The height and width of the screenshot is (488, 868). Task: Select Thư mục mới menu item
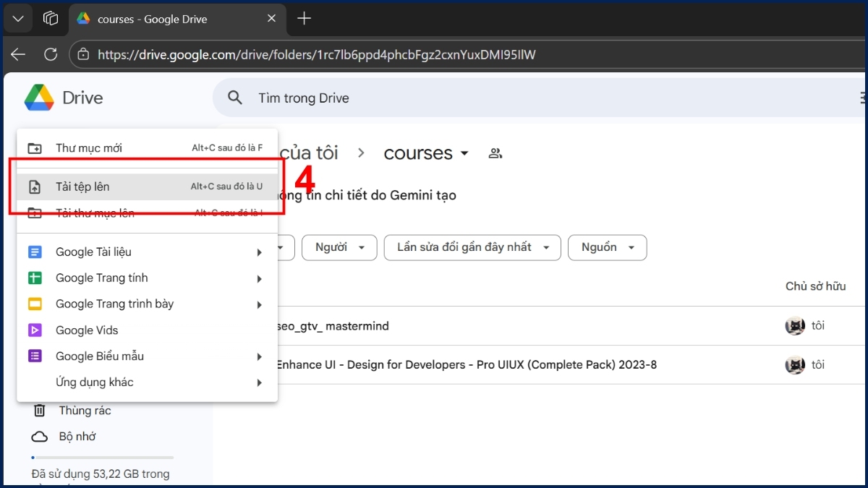click(x=148, y=148)
